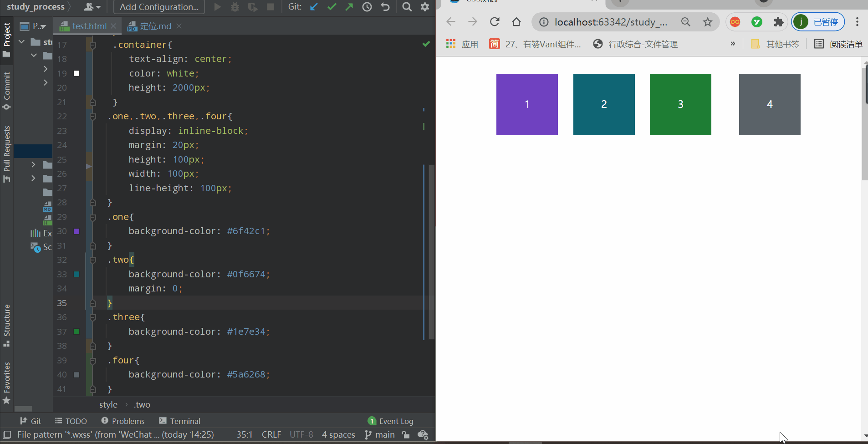Open the code inspections checkmark widget
The width and height of the screenshot is (868, 444).
coord(426,44)
